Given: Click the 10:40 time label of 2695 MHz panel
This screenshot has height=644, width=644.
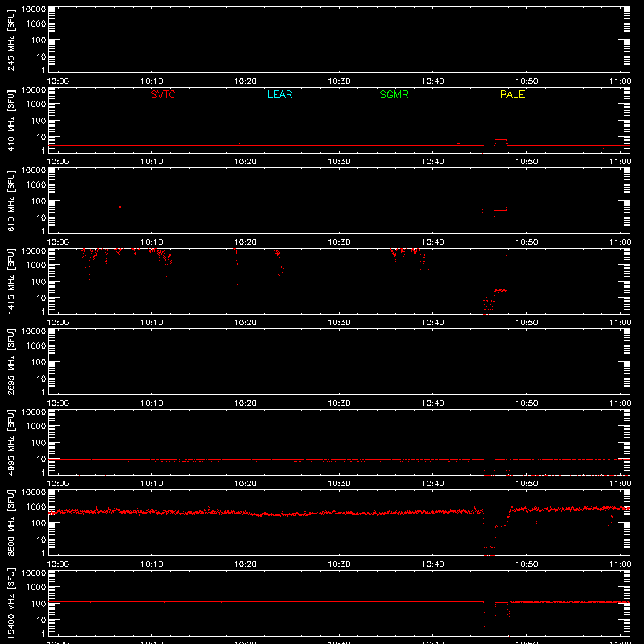Looking at the screenshot, I should coord(433,403).
